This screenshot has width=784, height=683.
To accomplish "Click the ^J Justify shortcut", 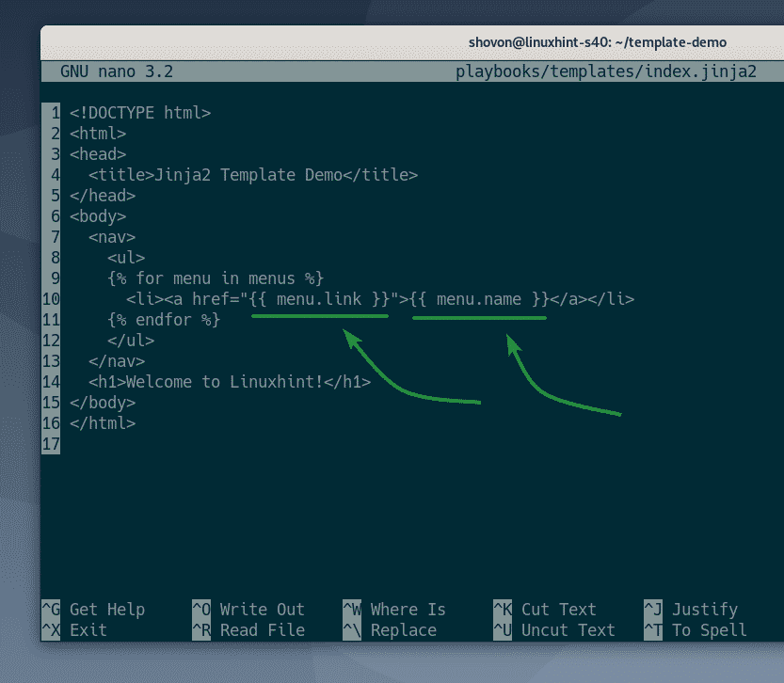I will (691, 609).
